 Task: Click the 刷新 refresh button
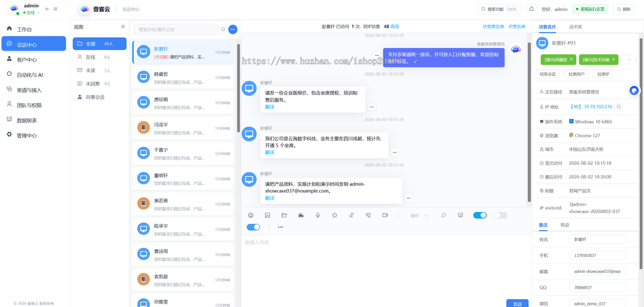[x=624, y=9]
